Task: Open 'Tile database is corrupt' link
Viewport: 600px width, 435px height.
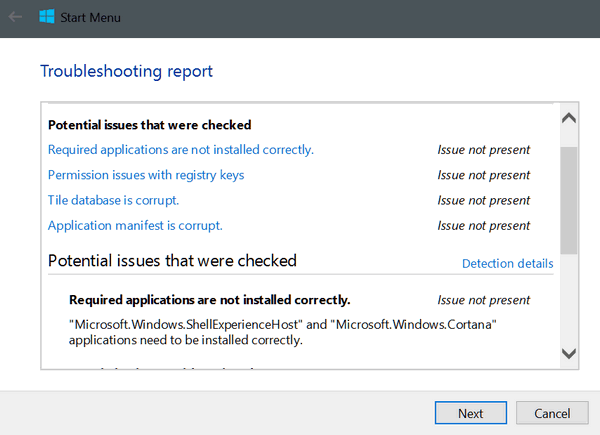Action: tap(113, 200)
